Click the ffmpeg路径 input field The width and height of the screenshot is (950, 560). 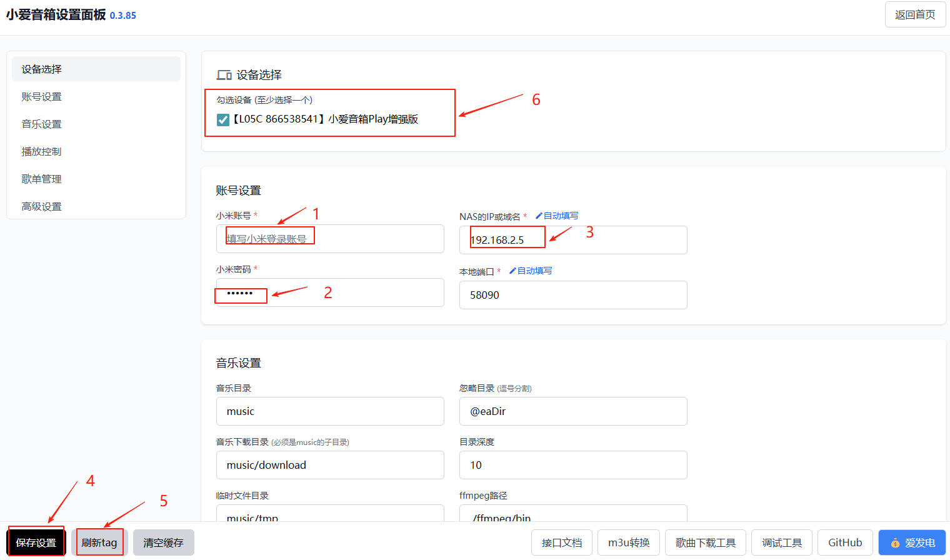573,513
